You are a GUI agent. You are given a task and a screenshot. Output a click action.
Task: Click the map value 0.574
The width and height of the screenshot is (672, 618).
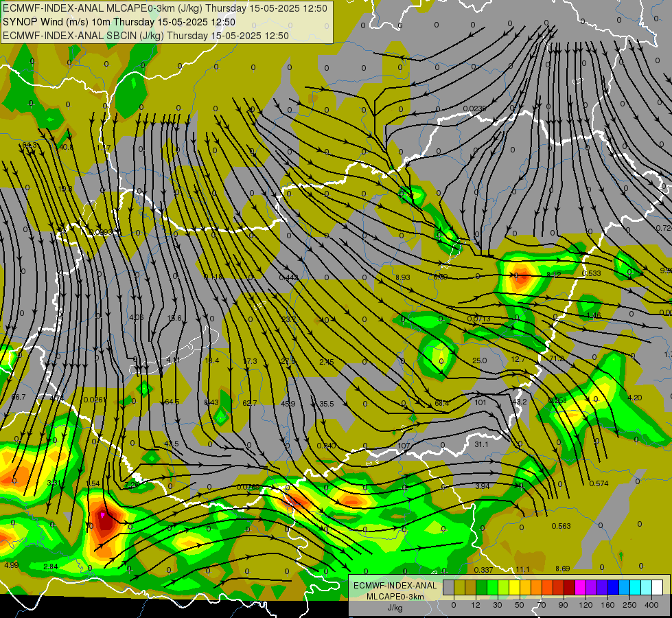tap(599, 483)
